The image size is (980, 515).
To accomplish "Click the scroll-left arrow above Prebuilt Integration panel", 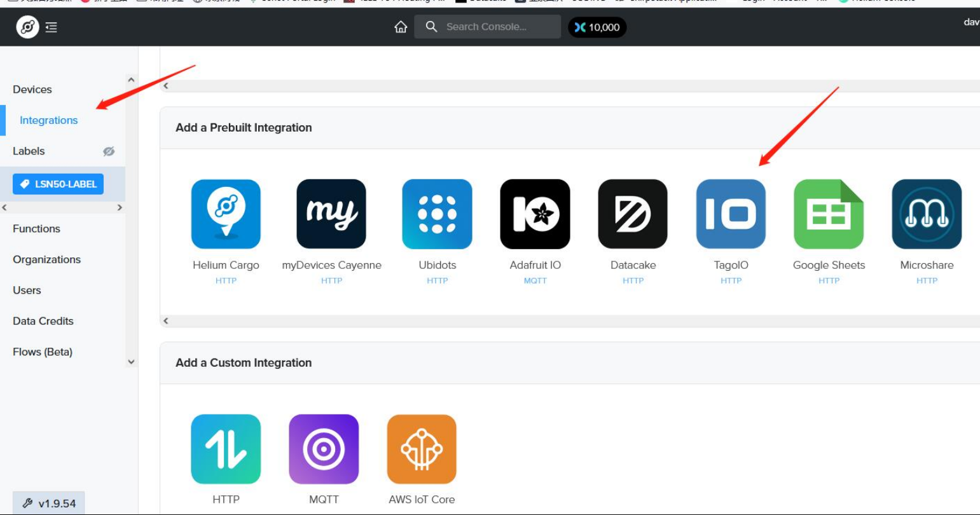I will coord(166,86).
